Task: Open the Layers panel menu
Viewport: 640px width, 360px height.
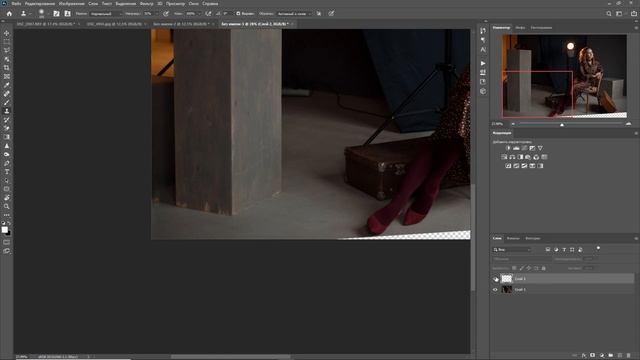Action: click(x=636, y=238)
